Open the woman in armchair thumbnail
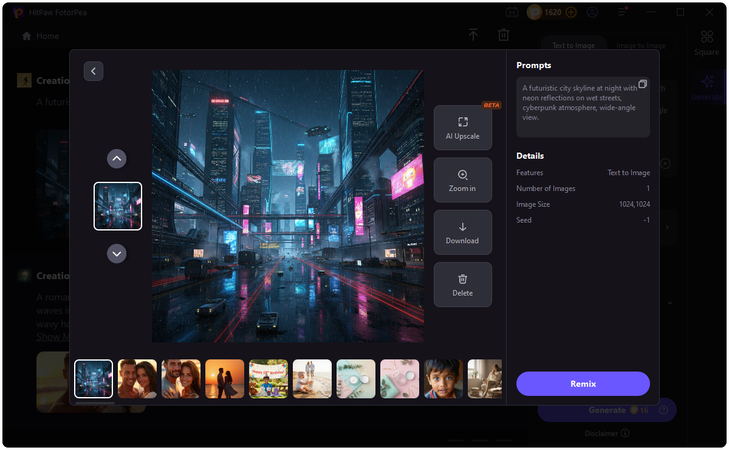The image size is (729, 450). (x=484, y=378)
